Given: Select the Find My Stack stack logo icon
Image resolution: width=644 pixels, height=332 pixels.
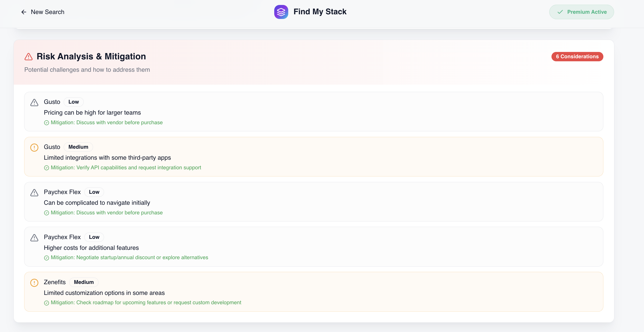Looking at the screenshot, I should (281, 12).
